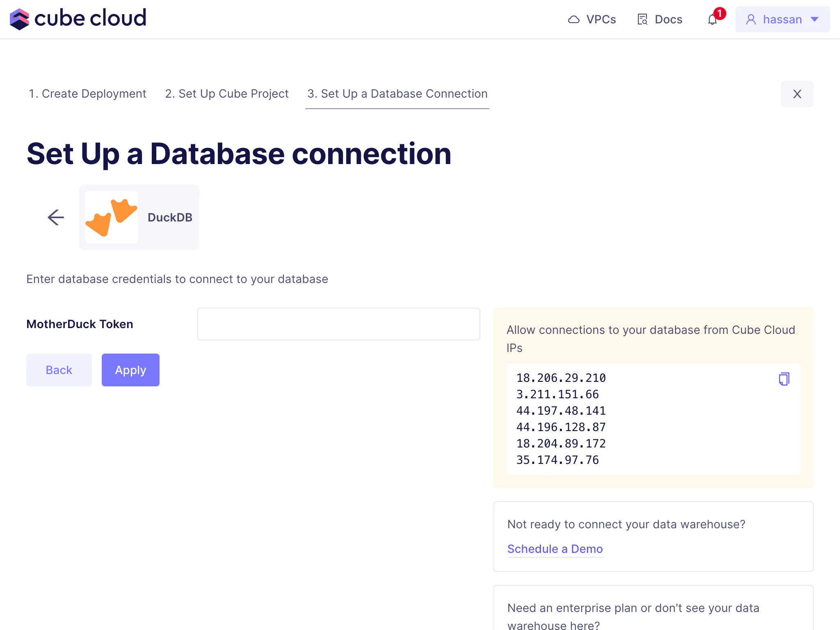Click the IP address list box

point(640,419)
